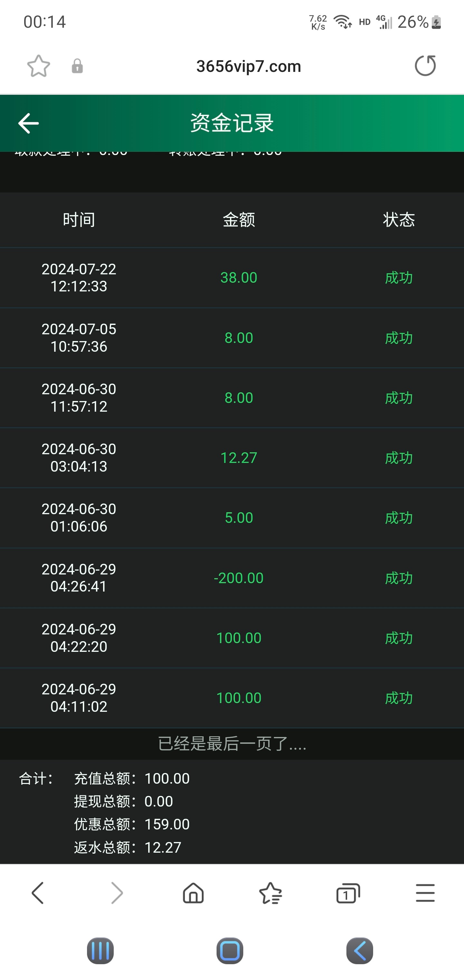The width and height of the screenshot is (464, 980).
Task: Reload the page with refresh icon
Action: [425, 66]
